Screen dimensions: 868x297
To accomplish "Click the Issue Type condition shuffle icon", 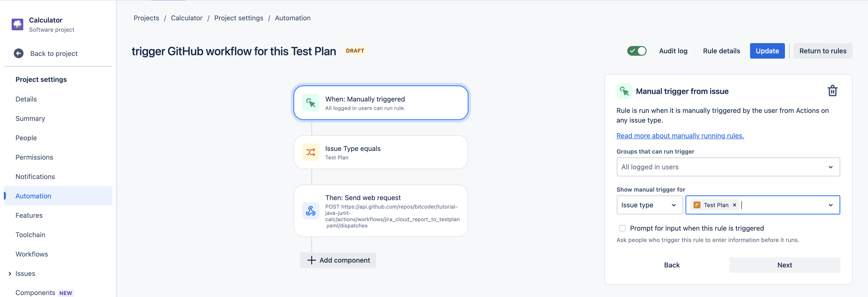I will (310, 152).
